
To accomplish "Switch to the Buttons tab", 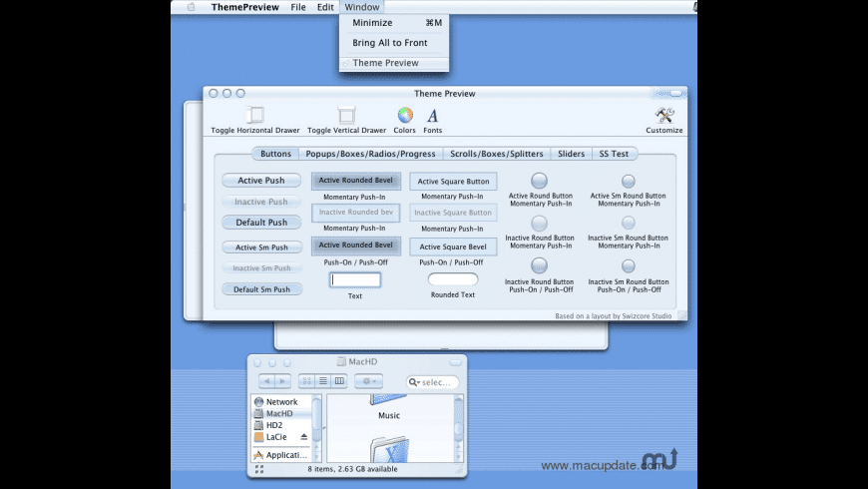I will pos(275,154).
